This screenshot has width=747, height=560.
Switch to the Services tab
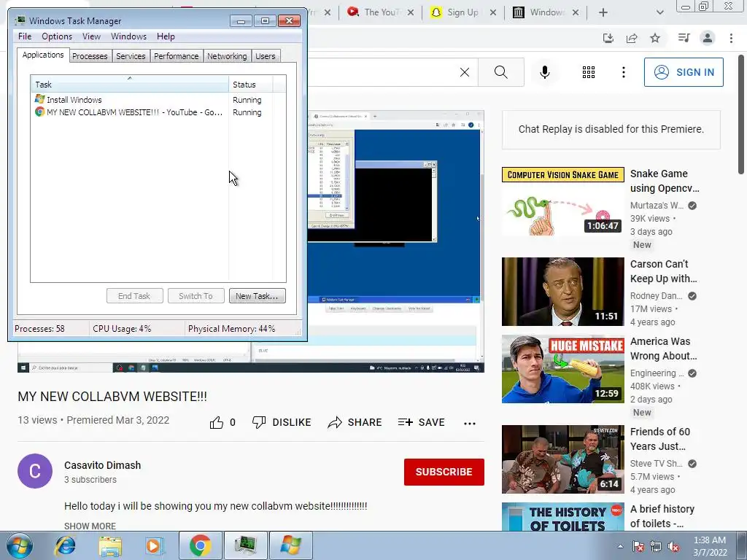click(131, 56)
